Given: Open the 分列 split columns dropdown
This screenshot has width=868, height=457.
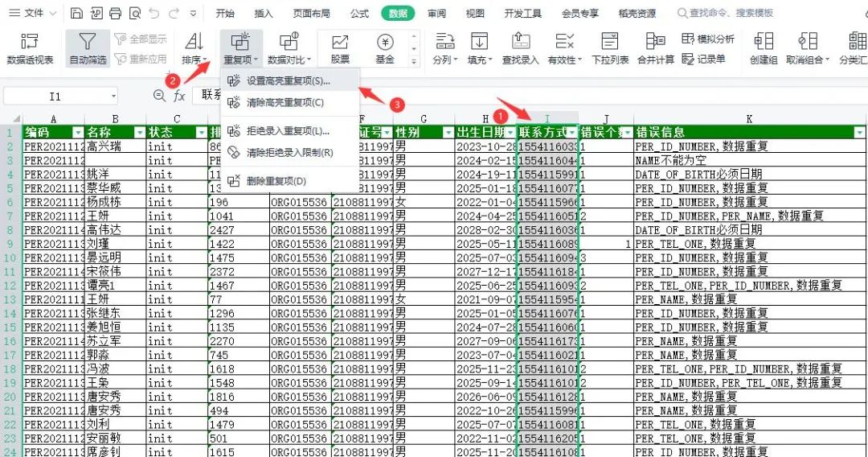Looking at the screenshot, I should coord(445,48).
